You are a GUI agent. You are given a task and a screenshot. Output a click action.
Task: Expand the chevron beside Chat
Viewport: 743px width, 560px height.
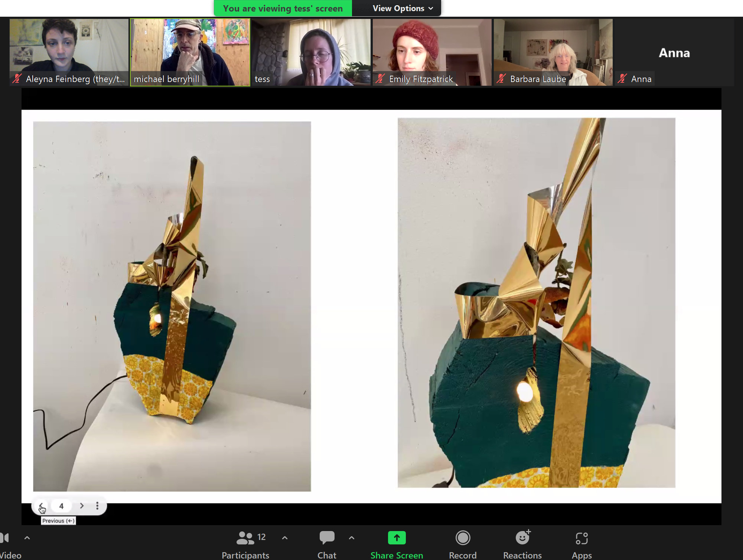pos(351,537)
